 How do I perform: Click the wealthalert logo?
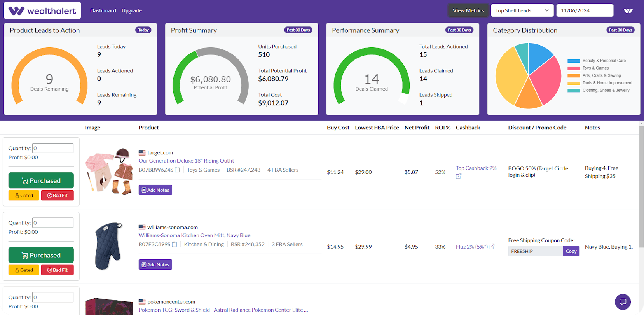click(42, 10)
